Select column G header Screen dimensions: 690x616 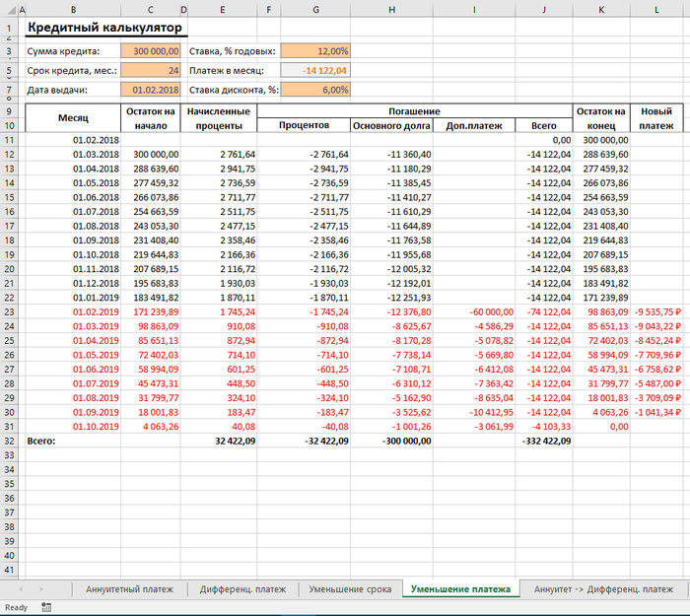(x=315, y=9)
